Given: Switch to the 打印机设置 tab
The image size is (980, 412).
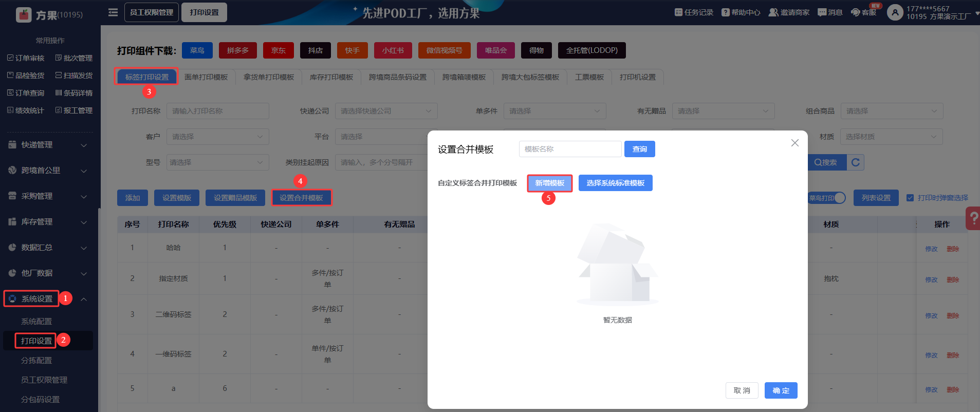Looking at the screenshot, I should 638,77.
